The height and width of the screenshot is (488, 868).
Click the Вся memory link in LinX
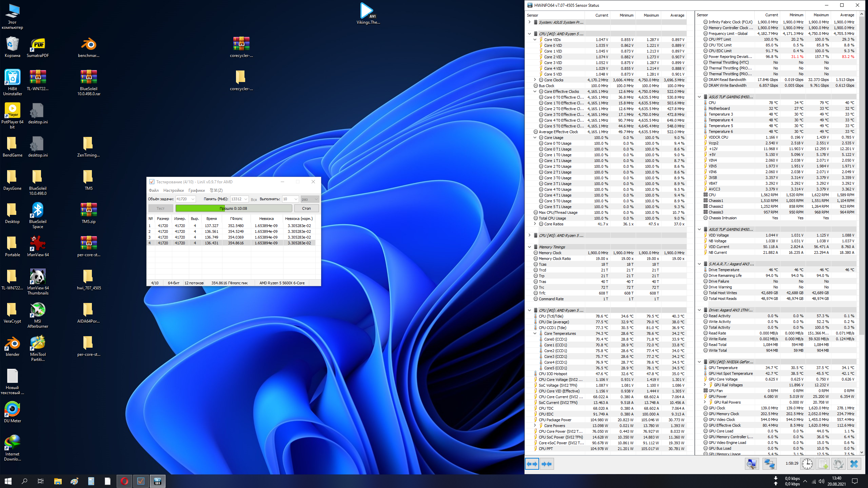click(254, 200)
